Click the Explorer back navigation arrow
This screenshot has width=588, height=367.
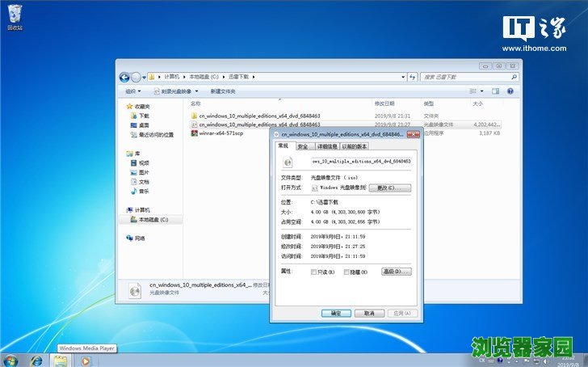point(125,77)
